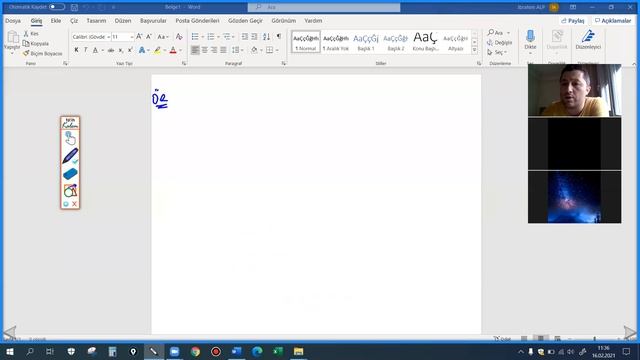The image size is (640, 360).
Task: Click the Save icon in title bar
Action: click(74, 7)
